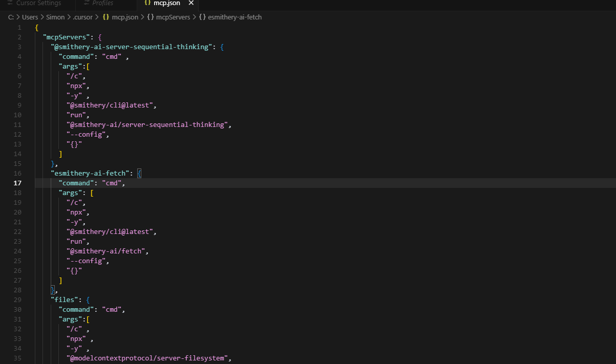The height and width of the screenshot is (364, 616).
Task: Click "@smithery/cli@latest" string on line 9
Action: pos(110,105)
